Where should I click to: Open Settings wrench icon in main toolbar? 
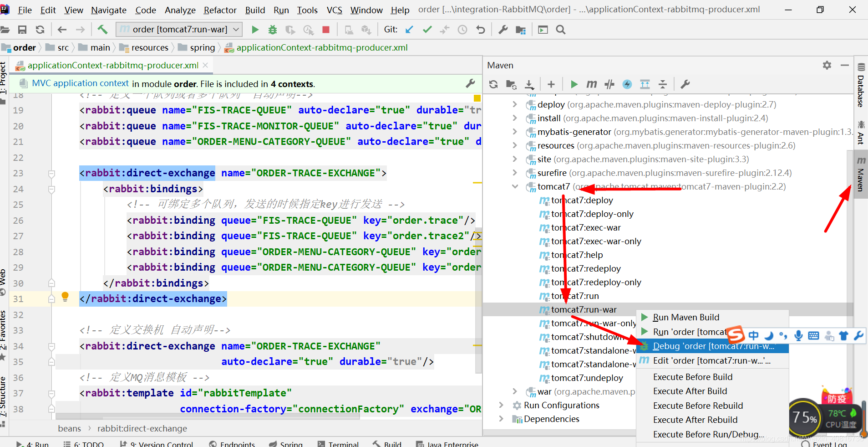tap(503, 30)
